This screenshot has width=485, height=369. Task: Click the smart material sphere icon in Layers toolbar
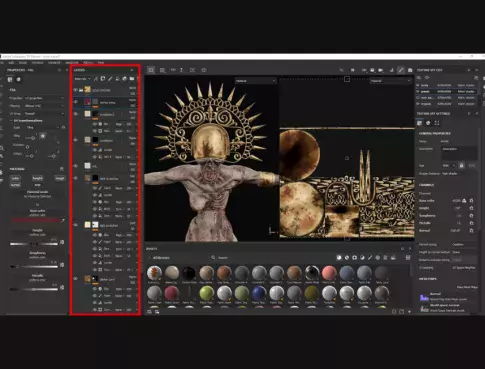[125, 79]
